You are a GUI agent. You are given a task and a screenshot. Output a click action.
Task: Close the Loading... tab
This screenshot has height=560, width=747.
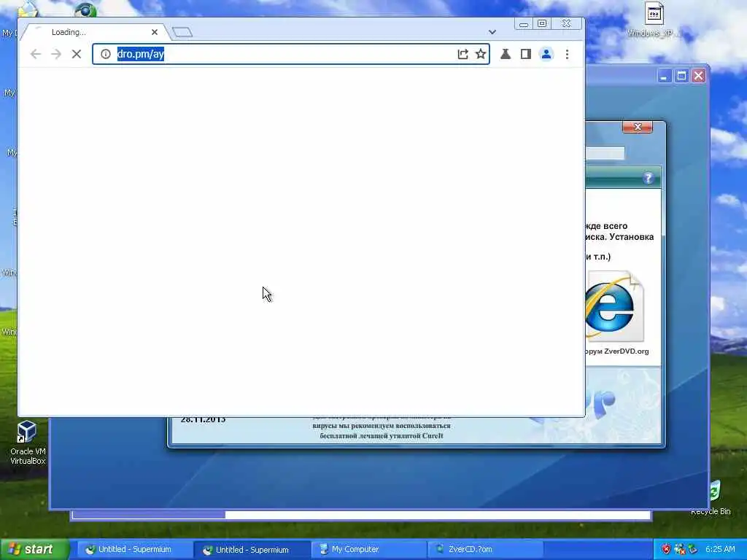pyautogui.click(x=155, y=32)
